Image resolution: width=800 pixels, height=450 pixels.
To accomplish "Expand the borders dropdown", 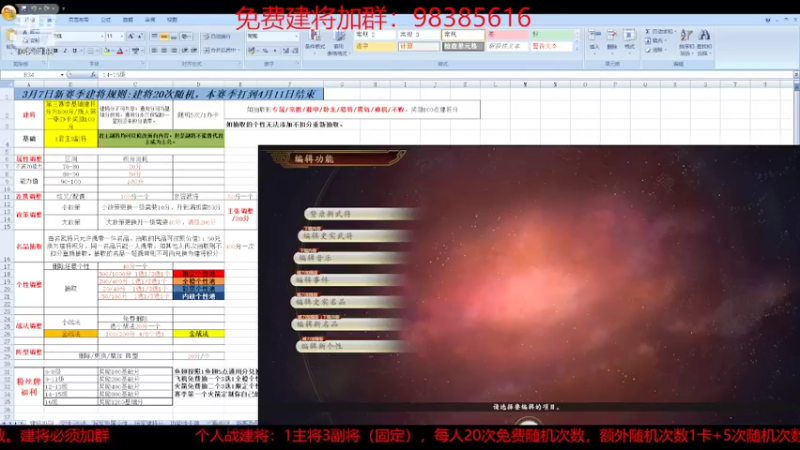I will pos(97,51).
